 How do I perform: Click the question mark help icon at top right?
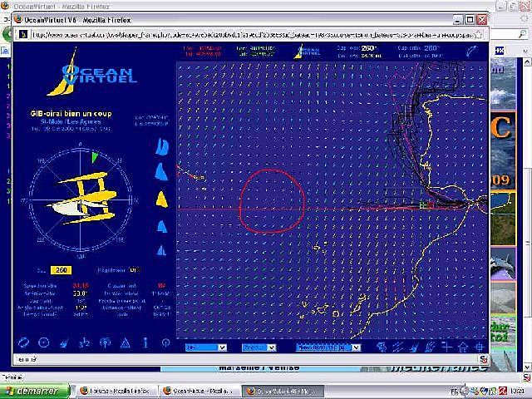470,51
